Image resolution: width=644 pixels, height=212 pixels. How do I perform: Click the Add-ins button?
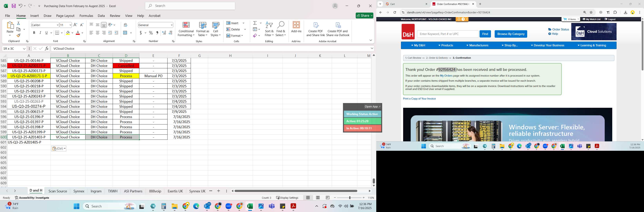[296, 27]
